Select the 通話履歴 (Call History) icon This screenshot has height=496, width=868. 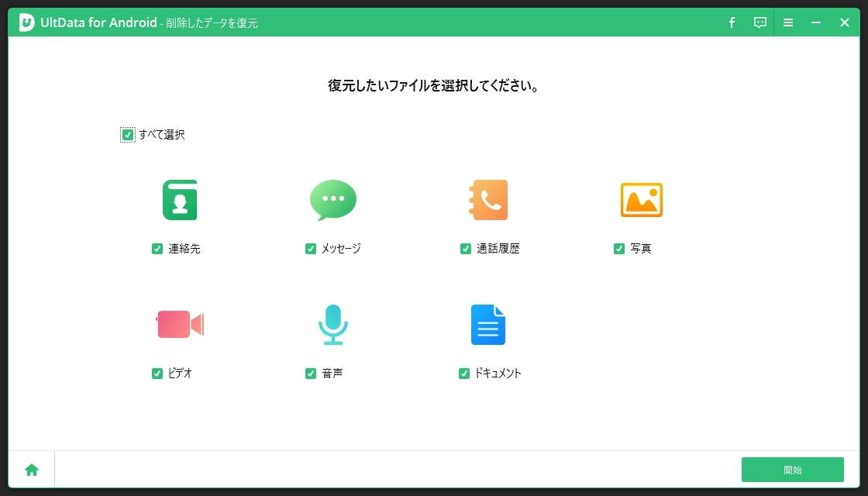pyautogui.click(x=488, y=199)
